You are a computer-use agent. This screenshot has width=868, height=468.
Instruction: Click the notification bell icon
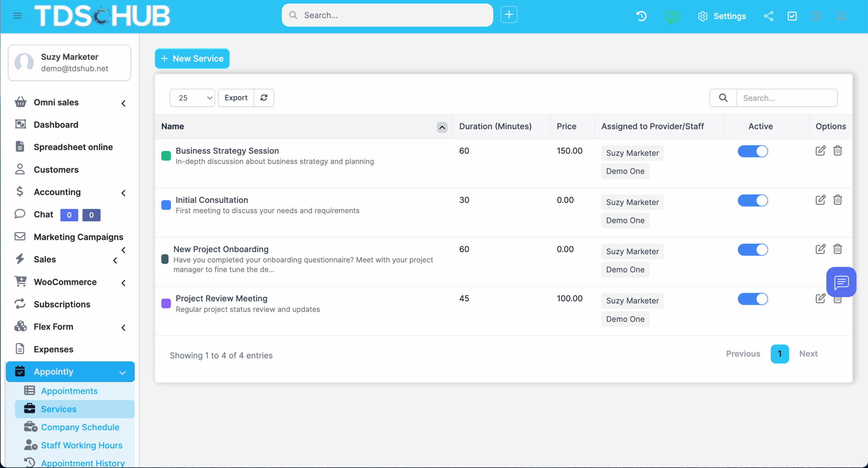841,16
